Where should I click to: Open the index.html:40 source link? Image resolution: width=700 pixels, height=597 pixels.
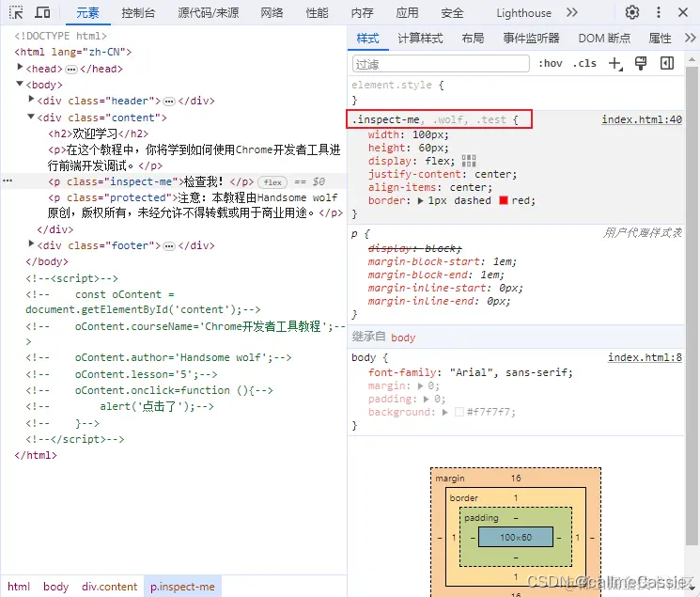coord(642,119)
